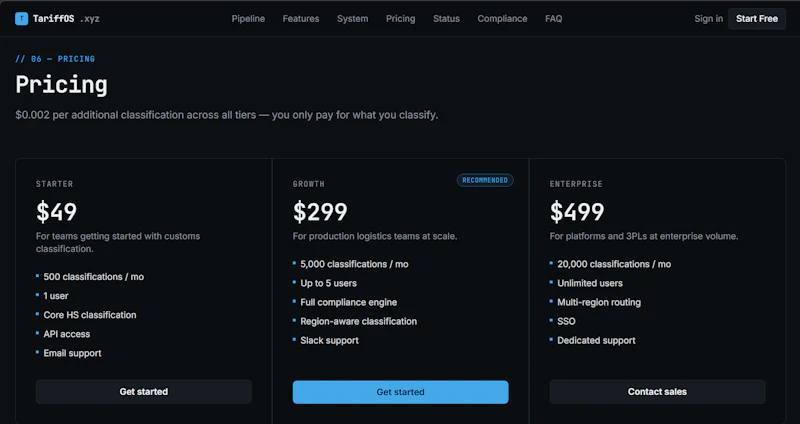Click the GROWTH plan label
Viewport: 800px width, 424px height.
[309, 184]
